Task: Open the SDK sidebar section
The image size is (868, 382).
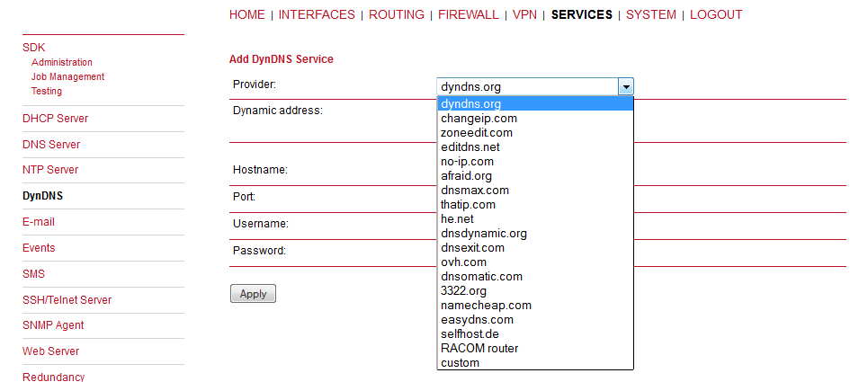Action: (x=34, y=49)
